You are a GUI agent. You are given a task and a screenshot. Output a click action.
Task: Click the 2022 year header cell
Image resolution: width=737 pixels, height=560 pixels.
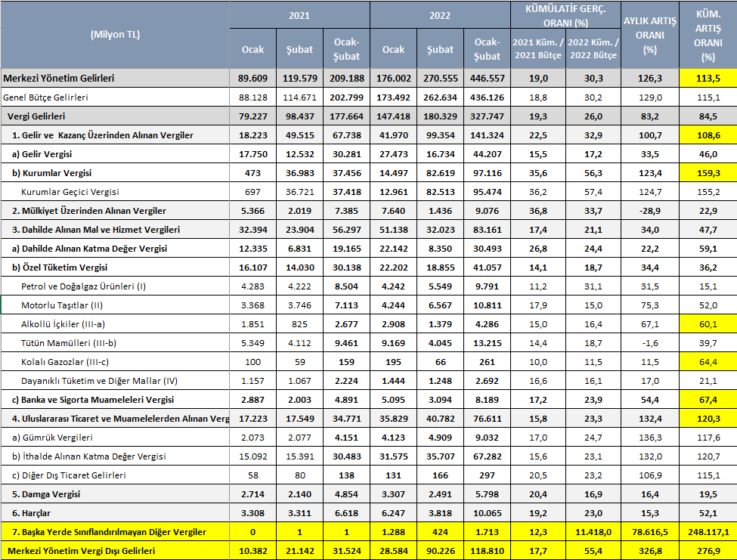[x=440, y=15]
